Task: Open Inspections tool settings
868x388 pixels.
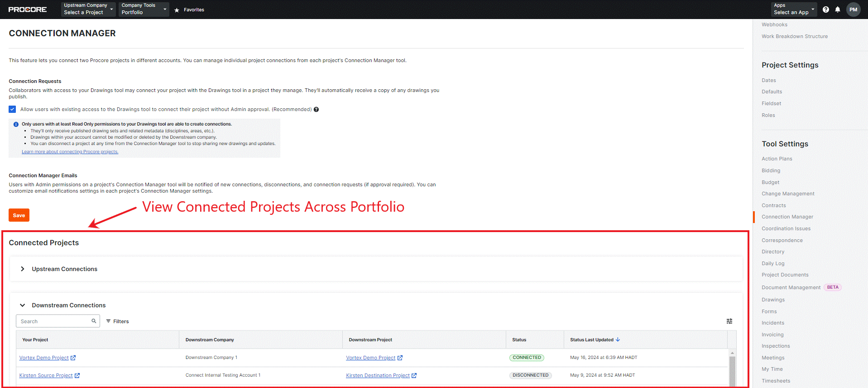Action: [776, 346]
